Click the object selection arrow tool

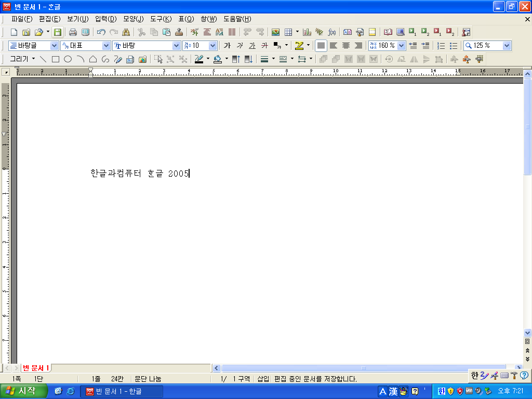[x=158, y=59]
